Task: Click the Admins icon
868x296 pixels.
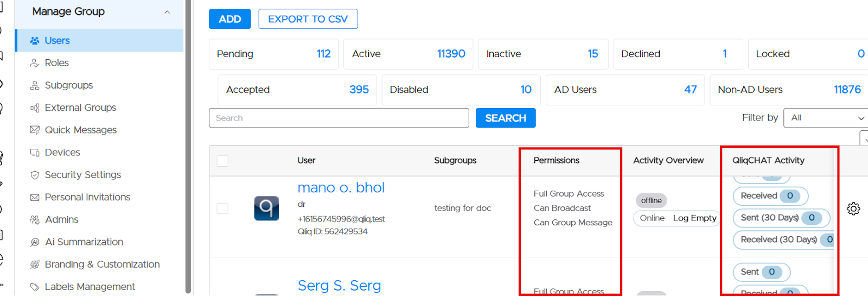Action: tap(35, 219)
